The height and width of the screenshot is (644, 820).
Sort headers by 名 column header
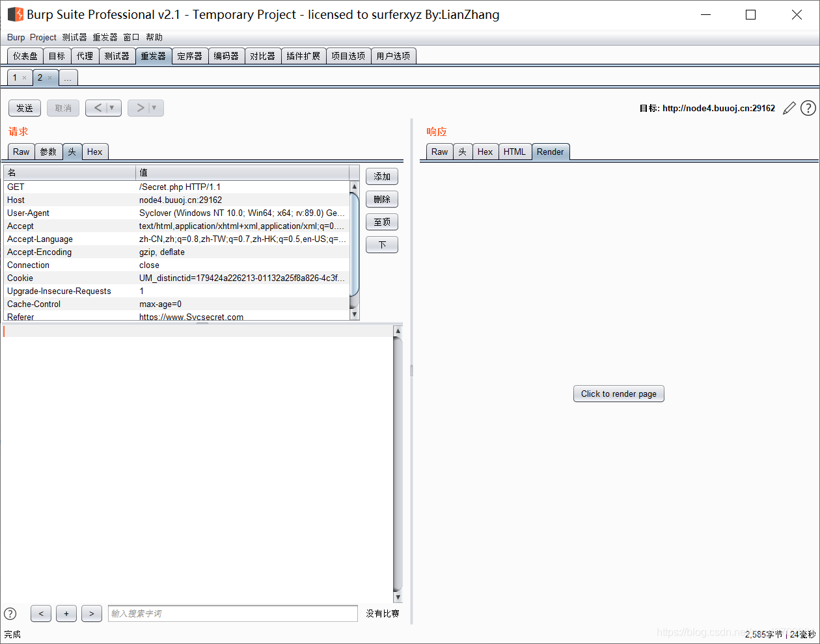point(70,172)
